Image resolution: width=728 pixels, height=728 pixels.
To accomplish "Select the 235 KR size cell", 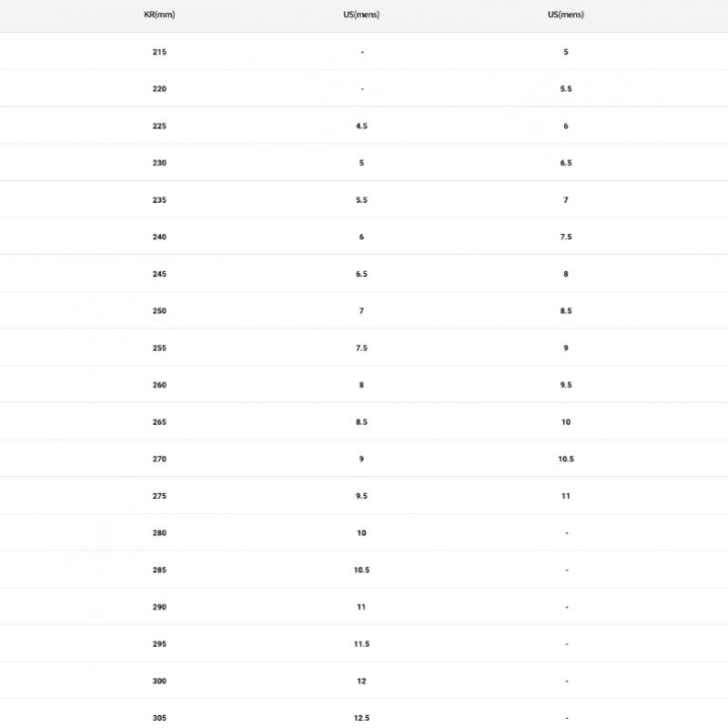I will (159, 200).
